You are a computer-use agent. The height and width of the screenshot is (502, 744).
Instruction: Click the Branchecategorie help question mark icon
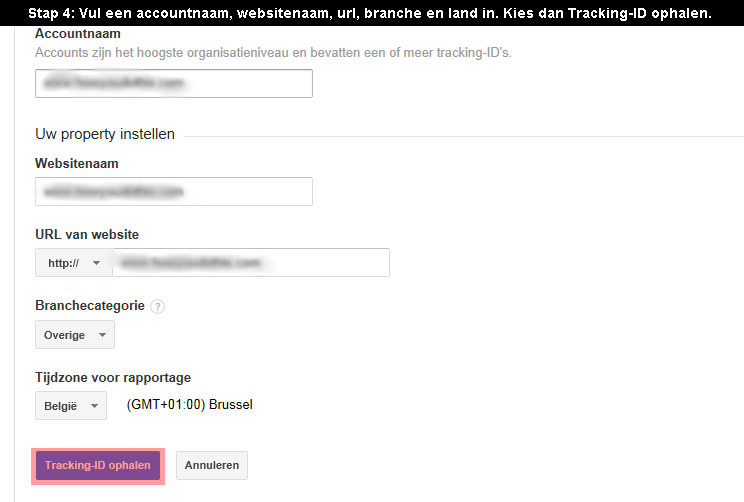pyautogui.click(x=158, y=306)
